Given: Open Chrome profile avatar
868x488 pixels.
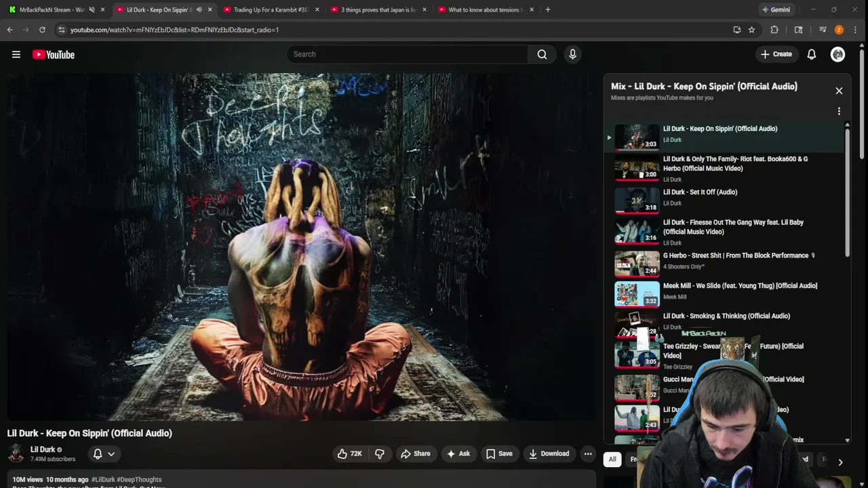Looking at the screenshot, I should coord(839,30).
